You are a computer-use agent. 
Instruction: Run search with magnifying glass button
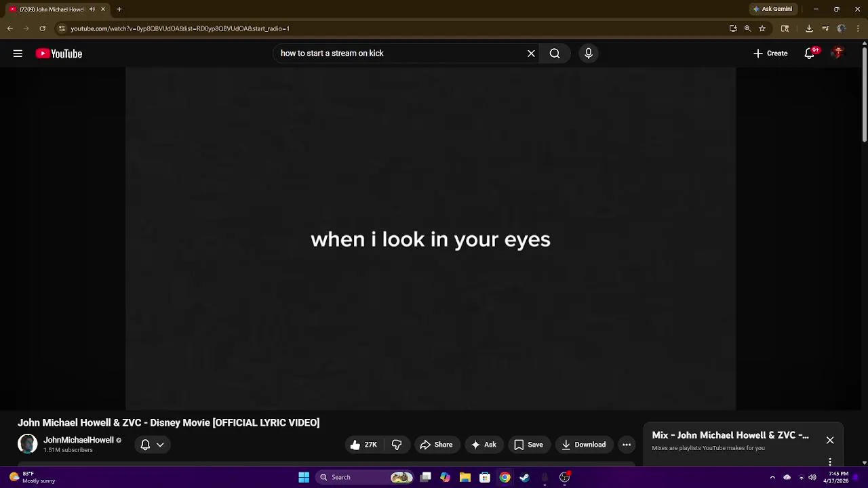click(555, 54)
